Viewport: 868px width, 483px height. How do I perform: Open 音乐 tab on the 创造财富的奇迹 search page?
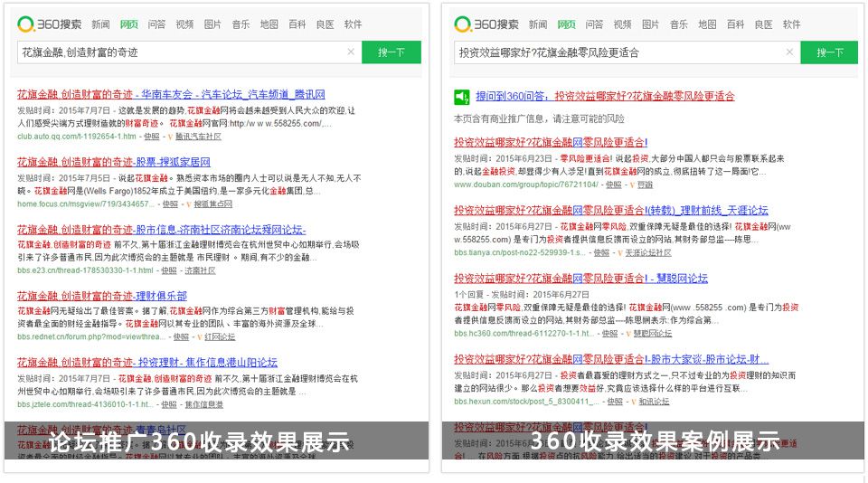click(x=241, y=24)
